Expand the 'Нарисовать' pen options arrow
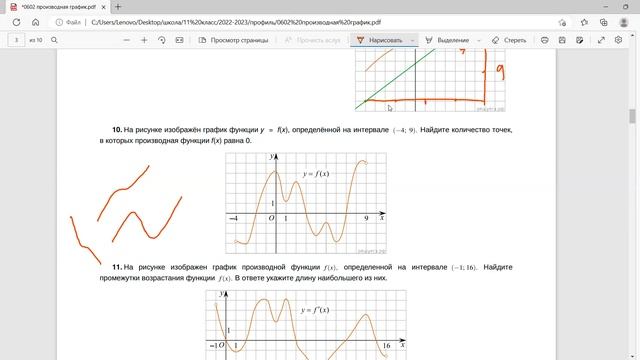Viewport: 640px width, 360px height. point(412,40)
